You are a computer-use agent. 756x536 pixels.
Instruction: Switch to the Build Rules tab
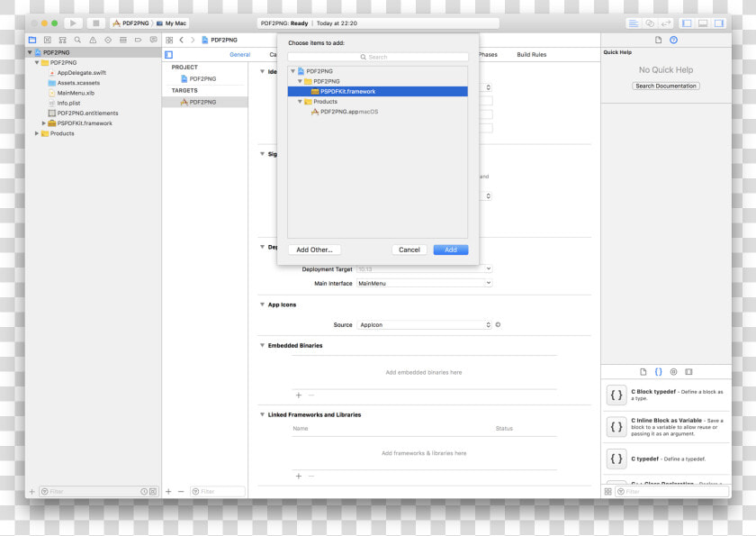click(531, 55)
